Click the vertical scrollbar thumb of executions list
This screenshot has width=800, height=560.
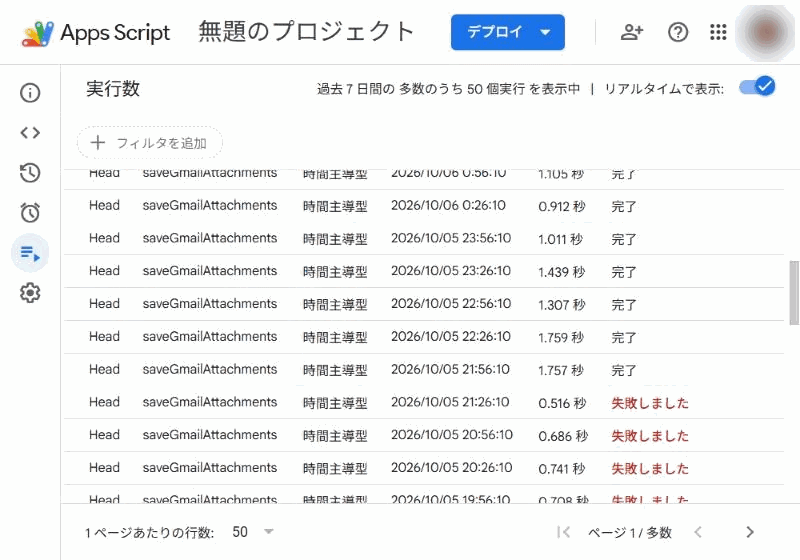(794, 293)
